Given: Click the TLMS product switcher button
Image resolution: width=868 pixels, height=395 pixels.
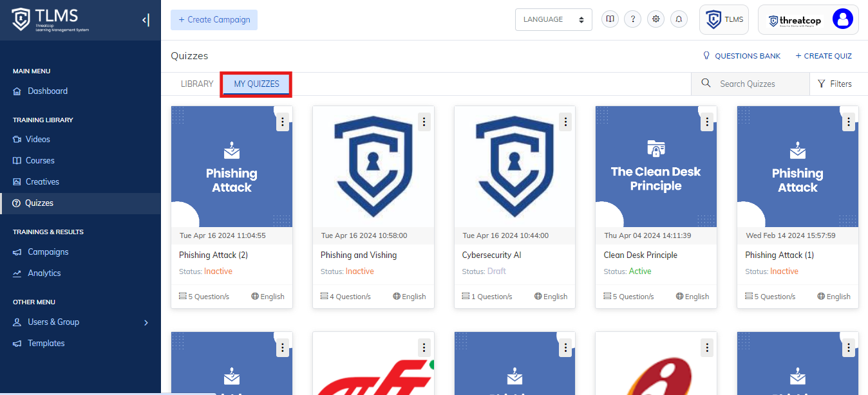Looking at the screenshot, I should [x=724, y=19].
